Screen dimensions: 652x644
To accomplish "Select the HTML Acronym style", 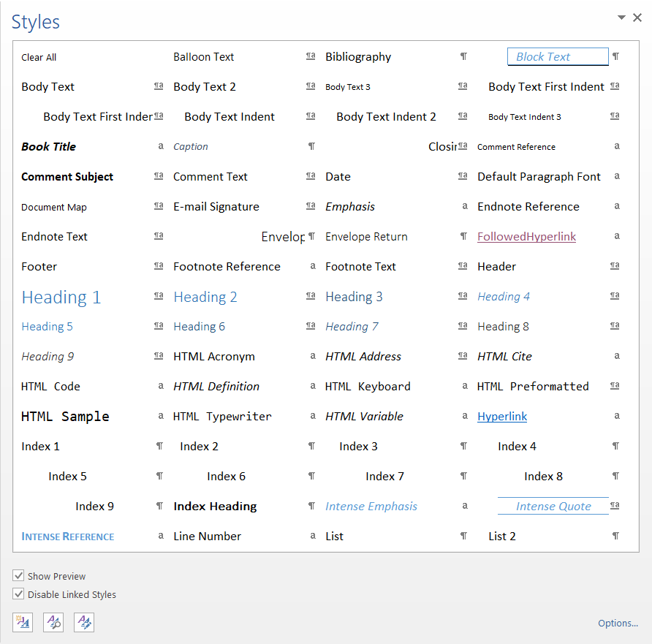I will (x=213, y=356).
